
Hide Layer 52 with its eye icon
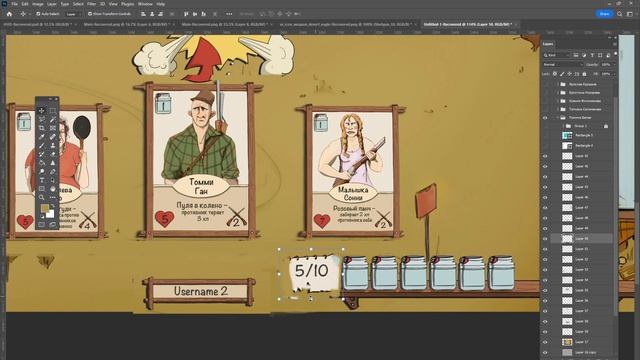pos(545,259)
